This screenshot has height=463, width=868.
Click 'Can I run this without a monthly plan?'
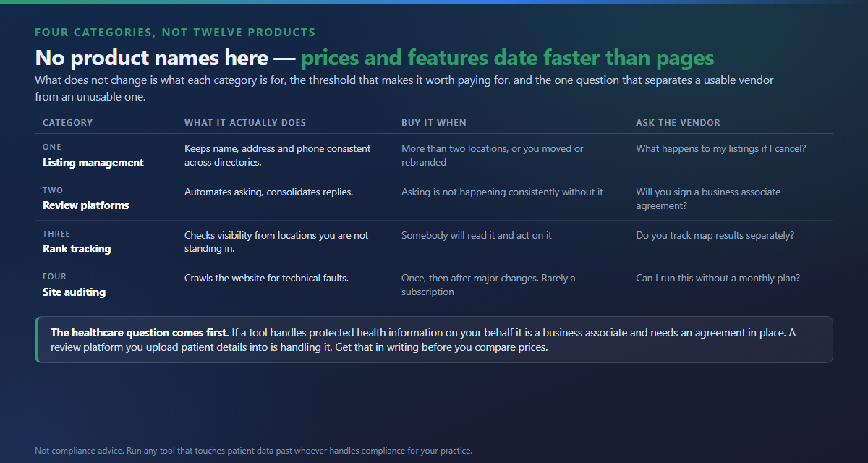(x=718, y=278)
